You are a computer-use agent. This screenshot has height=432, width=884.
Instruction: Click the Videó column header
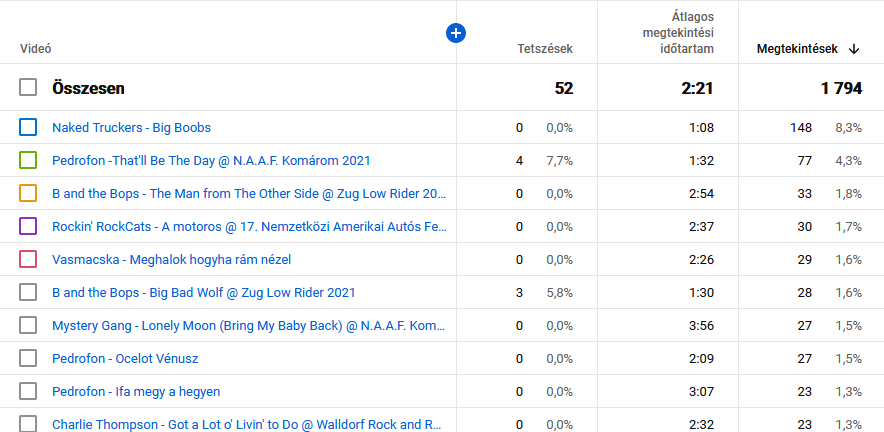(36, 49)
